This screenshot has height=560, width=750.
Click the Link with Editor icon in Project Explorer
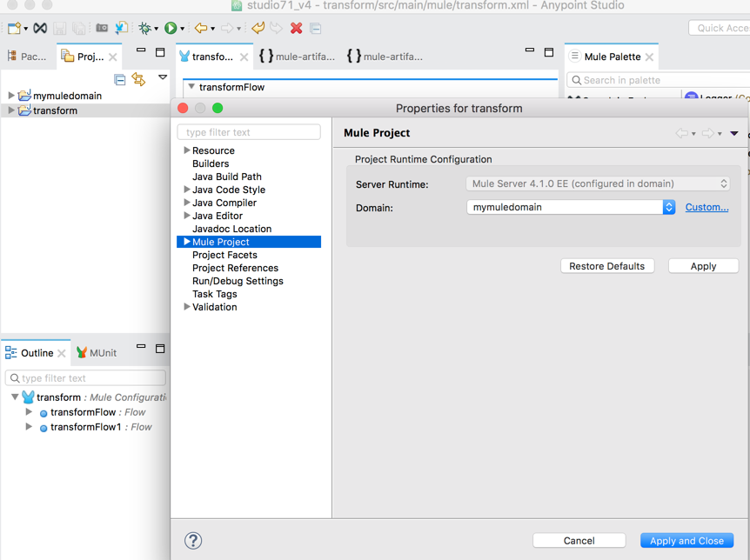pos(140,79)
